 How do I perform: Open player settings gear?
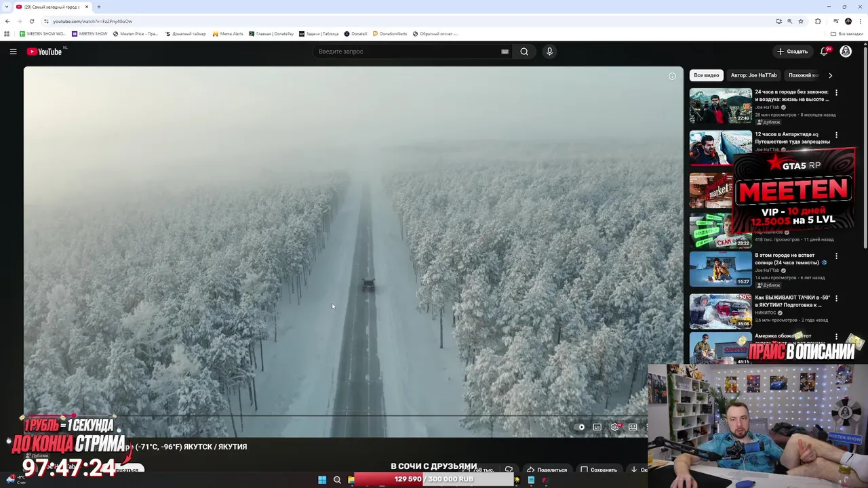point(615,427)
